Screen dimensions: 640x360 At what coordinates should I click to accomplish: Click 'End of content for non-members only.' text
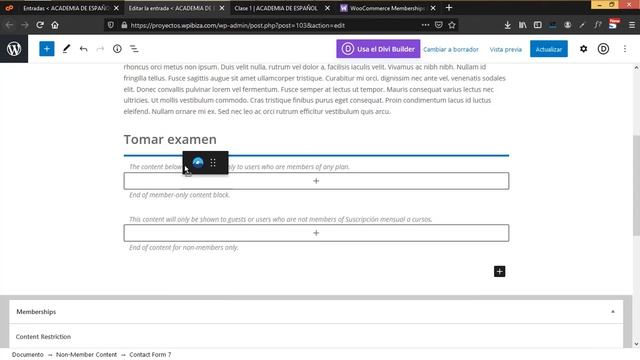pos(184,247)
